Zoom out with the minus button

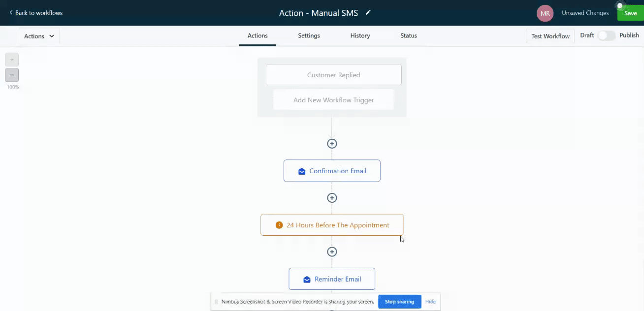pos(12,75)
